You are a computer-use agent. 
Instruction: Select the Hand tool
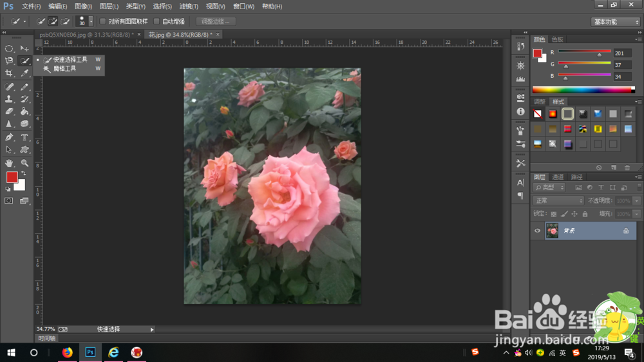[x=8, y=163]
